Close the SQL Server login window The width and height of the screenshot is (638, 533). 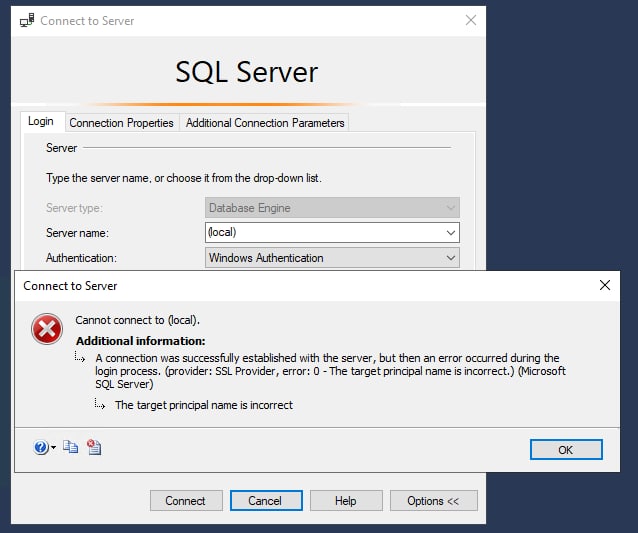click(471, 20)
